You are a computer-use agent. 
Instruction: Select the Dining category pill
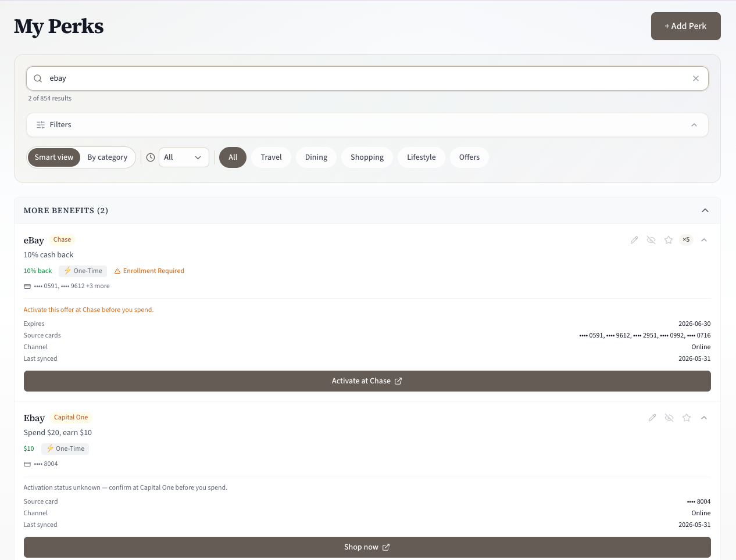coord(316,157)
